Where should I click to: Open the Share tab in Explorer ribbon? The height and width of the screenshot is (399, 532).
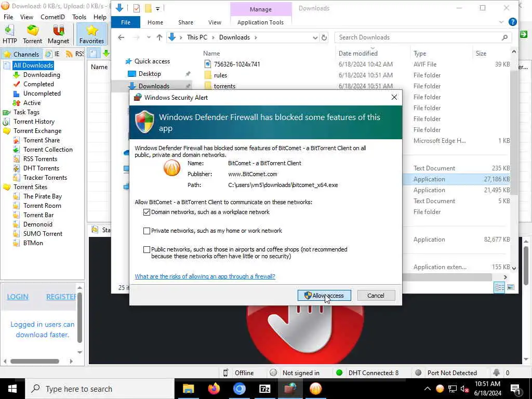pyautogui.click(x=185, y=22)
